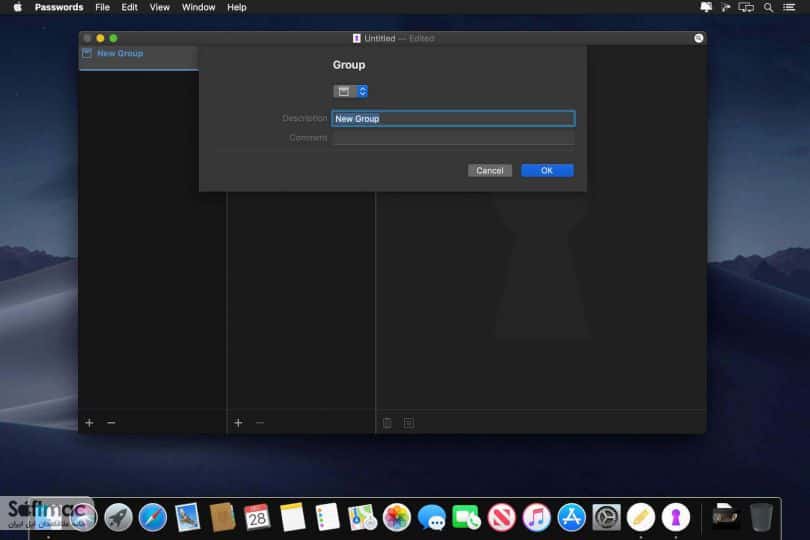Screen dimensions: 810x540
Task: Click the empty Comment field
Action: click(453, 138)
